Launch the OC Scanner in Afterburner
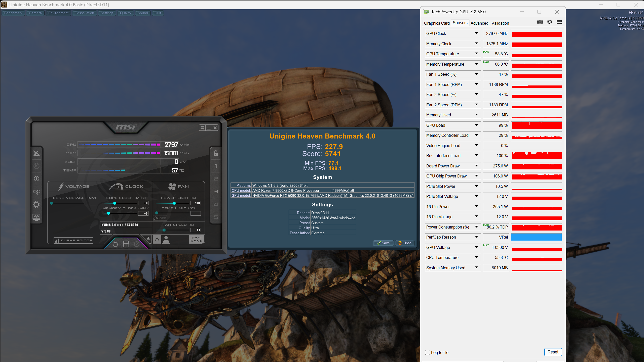644x362 pixels. coord(36,192)
